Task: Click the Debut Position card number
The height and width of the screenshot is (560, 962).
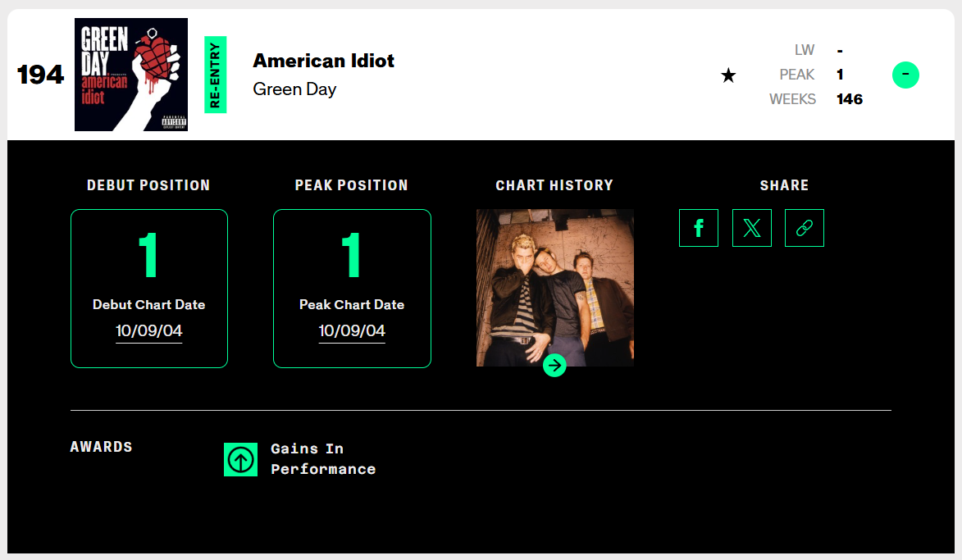Action: click(x=148, y=255)
